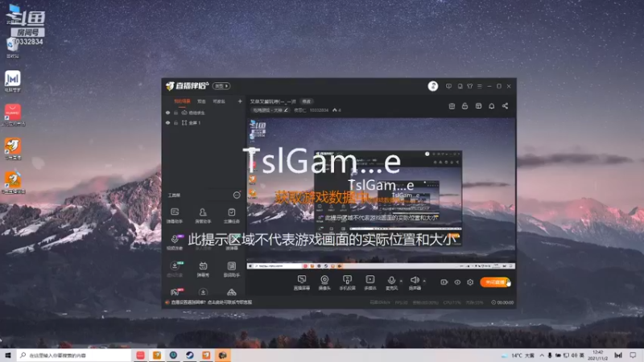Switch to the third scene tab

click(x=219, y=101)
